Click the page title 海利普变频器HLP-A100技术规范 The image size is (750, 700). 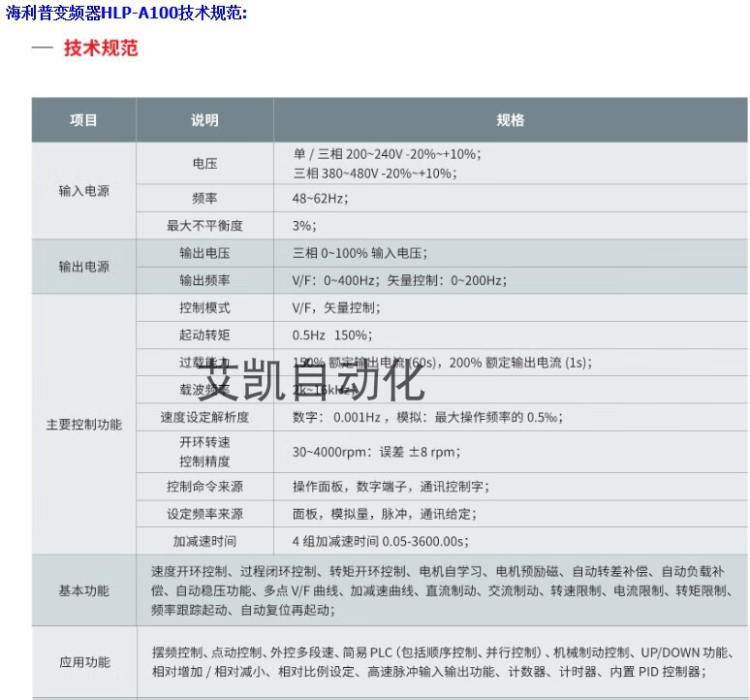[x=126, y=13]
